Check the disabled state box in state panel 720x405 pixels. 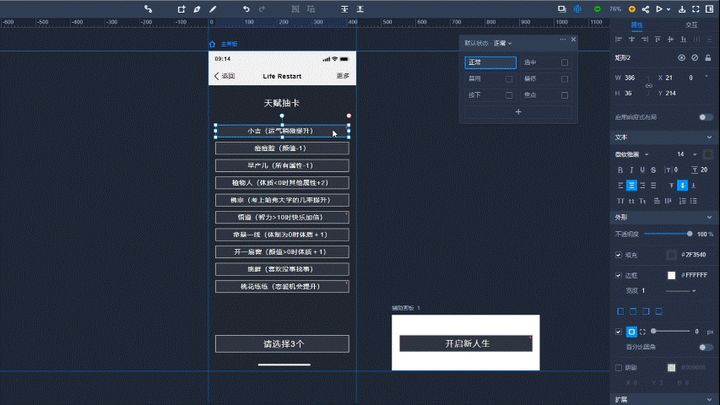(509, 79)
